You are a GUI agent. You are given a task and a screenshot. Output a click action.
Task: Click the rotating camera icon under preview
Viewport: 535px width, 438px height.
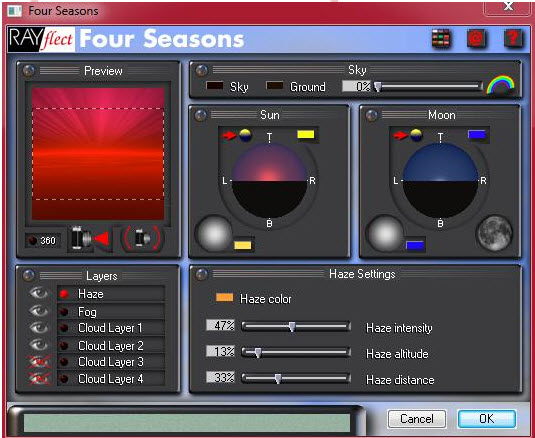143,238
